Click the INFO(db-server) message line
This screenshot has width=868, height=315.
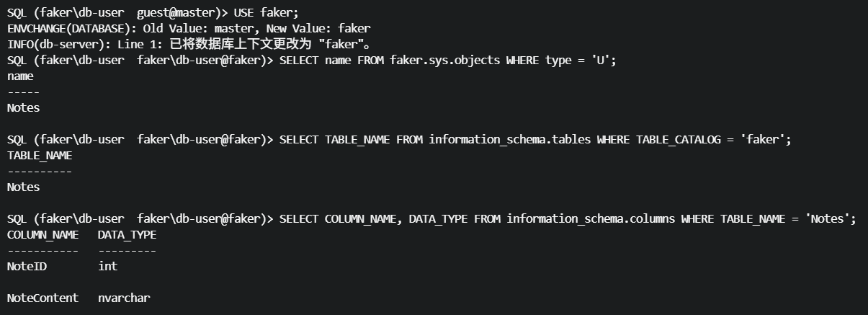pos(189,45)
